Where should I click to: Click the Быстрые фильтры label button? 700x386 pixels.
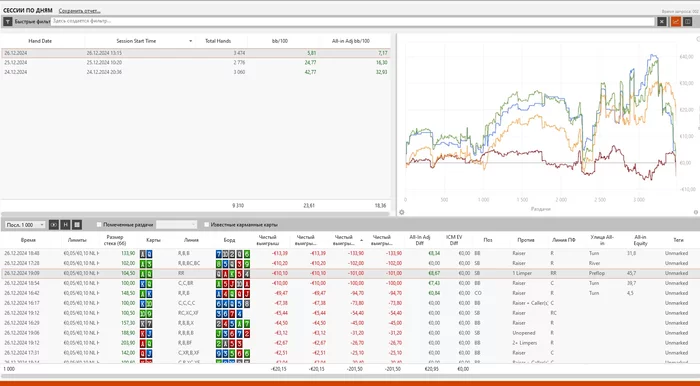[32, 21]
